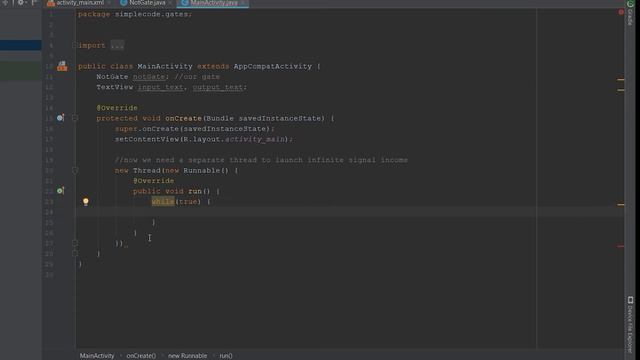The height and width of the screenshot is (360, 640).
Task: Place cursor on empty line 24
Action: click(350, 212)
